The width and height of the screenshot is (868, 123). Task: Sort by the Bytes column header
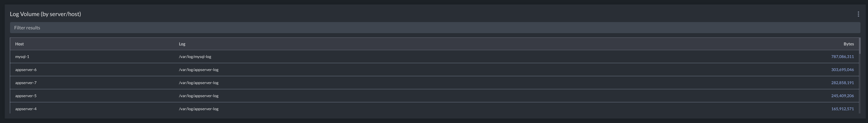[848, 44]
